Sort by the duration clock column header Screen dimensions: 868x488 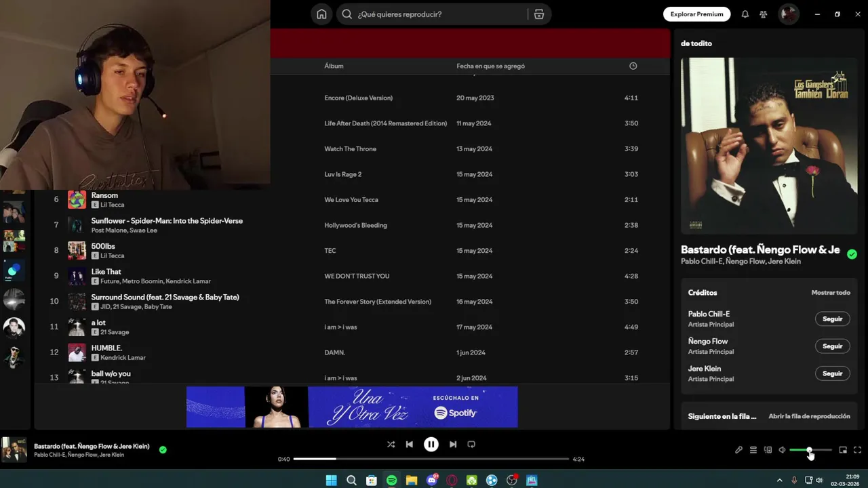click(633, 66)
